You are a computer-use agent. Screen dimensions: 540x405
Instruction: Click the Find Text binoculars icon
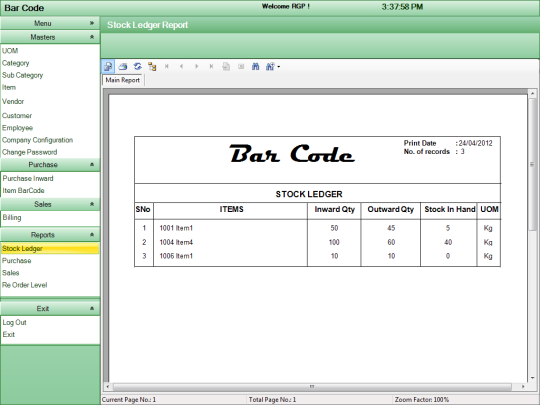(x=255, y=66)
